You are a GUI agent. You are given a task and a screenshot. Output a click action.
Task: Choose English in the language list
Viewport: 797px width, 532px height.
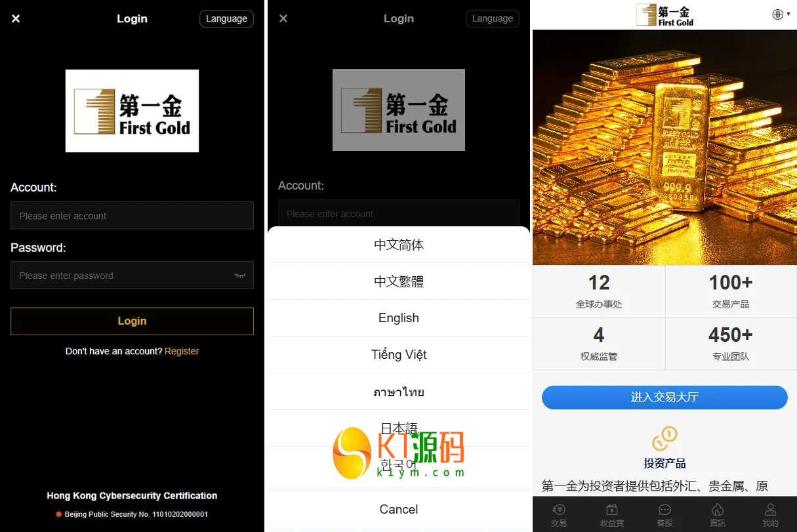tap(399, 318)
